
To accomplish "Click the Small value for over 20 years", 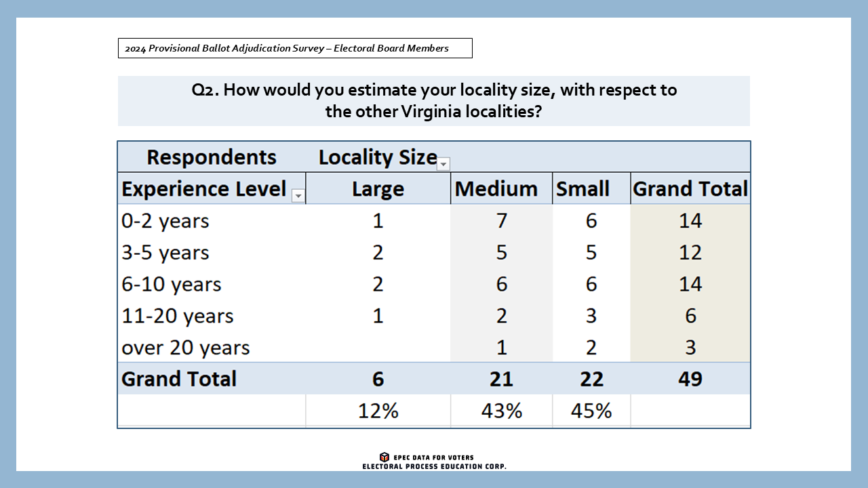I will point(591,347).
